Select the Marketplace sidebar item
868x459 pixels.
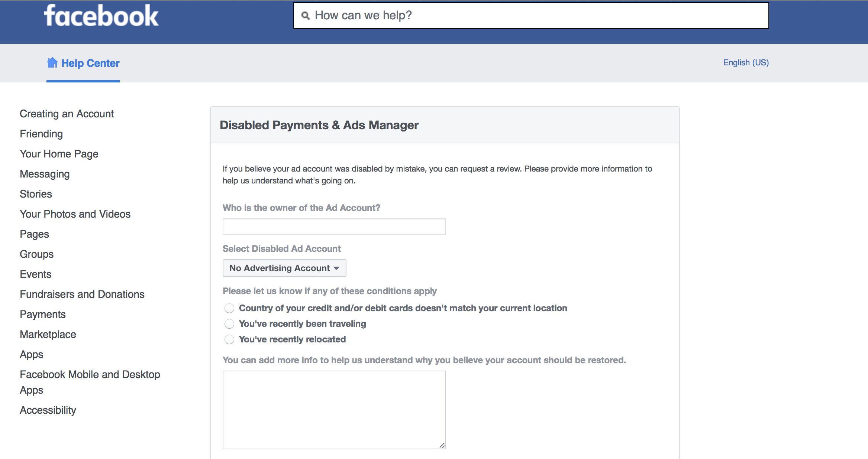pos(48,334)
